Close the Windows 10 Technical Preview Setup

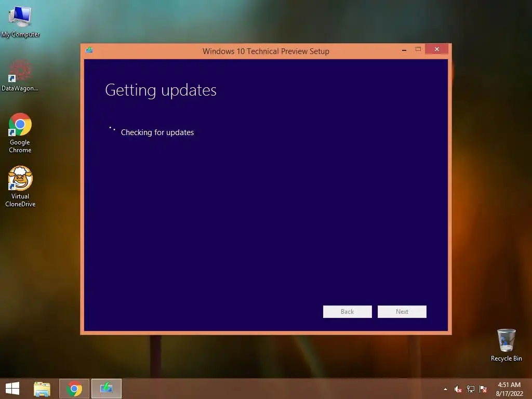click(x=436, y=49)
